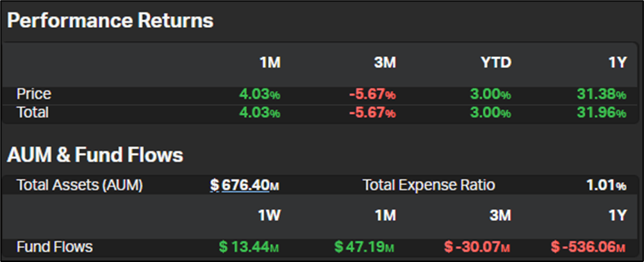Viewport: 644px width, 262px height.
Task: Select the Total row label
Action: click(x=33, y=112)
